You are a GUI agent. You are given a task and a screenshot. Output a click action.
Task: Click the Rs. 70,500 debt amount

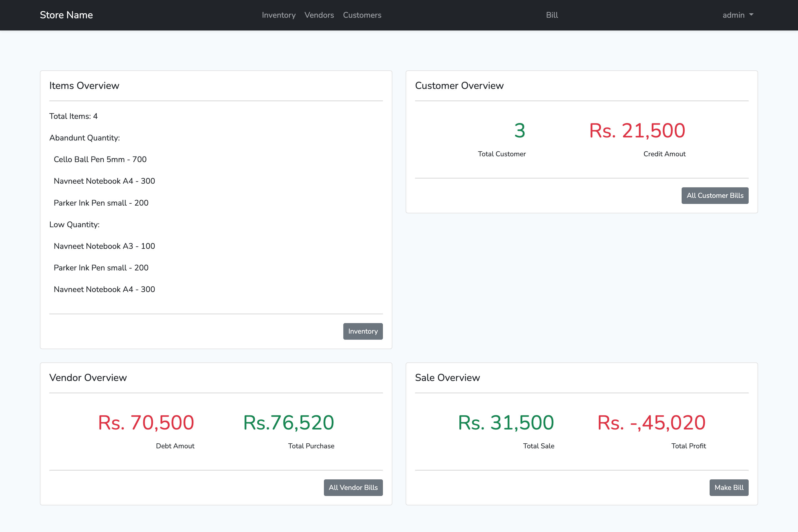pyautogui.click(x=146, y=423)
